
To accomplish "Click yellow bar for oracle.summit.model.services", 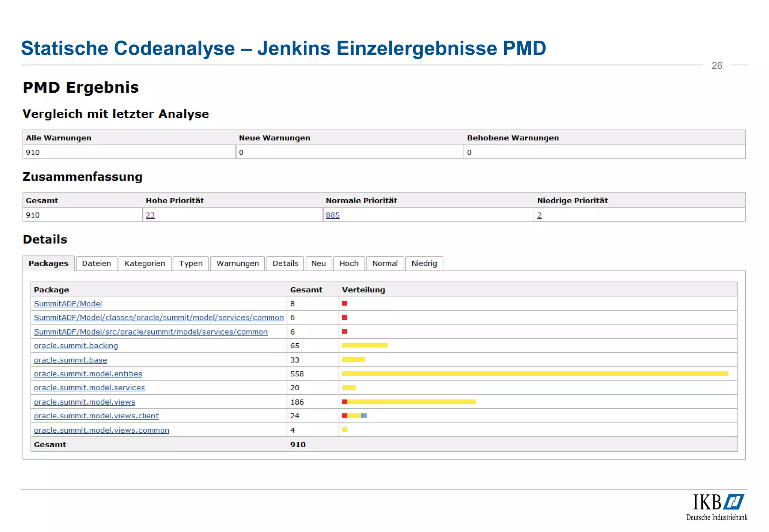I will [349, 388].
